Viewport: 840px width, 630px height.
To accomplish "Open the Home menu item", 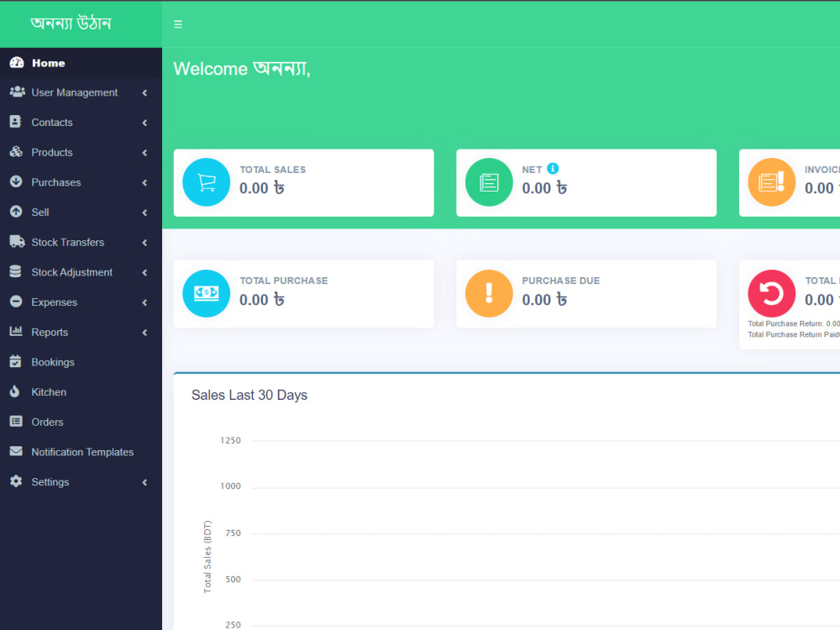I will pos(81,63).
